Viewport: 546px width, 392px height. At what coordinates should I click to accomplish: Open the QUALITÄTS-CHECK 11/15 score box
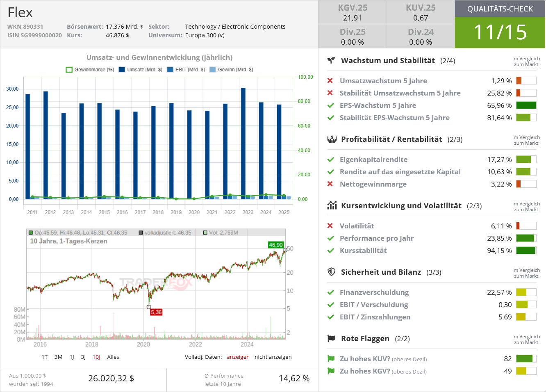500,24
